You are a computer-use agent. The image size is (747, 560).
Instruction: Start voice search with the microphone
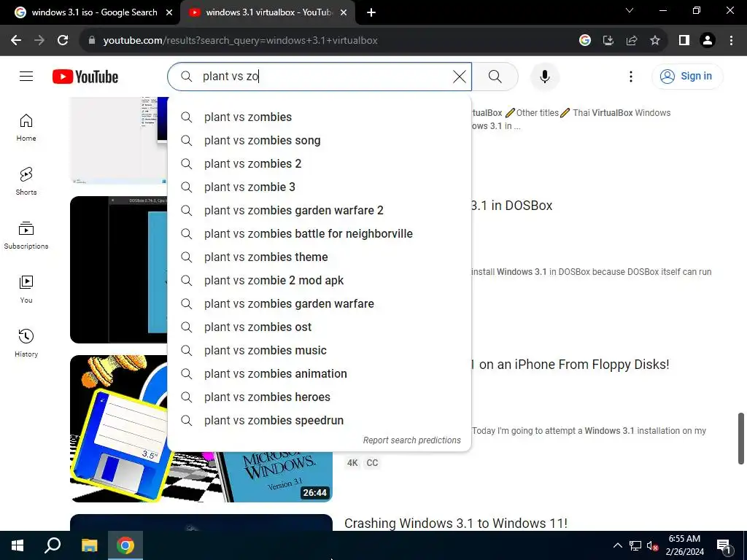pyautogui.click(x=544, y=76)
